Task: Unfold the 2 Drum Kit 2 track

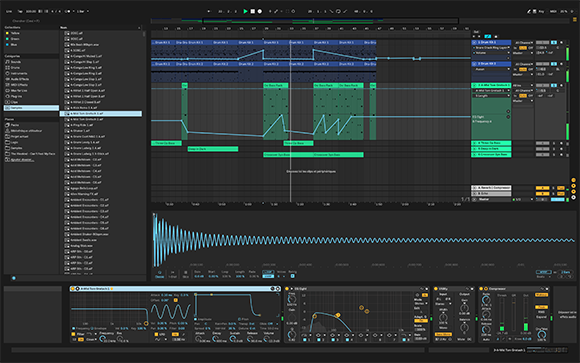Action: tap(474, 64)
